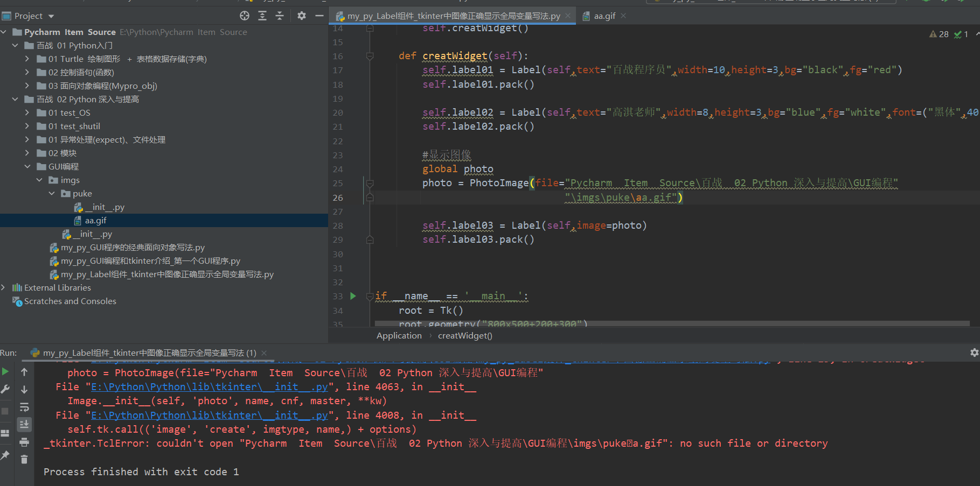Click the up arrow in Run console
The image size is (980, 486).
[24, 372]
